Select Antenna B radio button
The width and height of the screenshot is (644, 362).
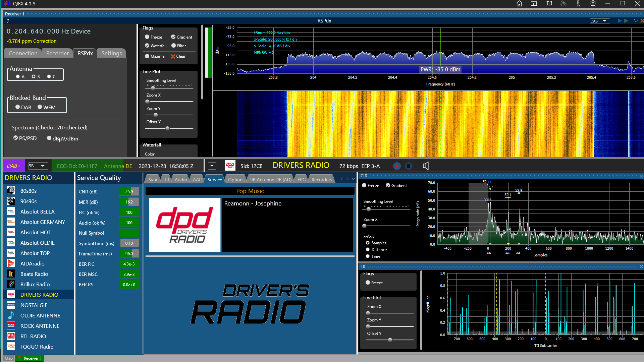coord(34,76)
